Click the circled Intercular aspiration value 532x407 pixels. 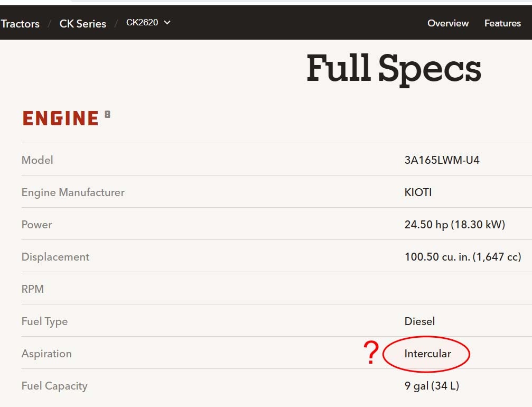click(x=427, y=354)
